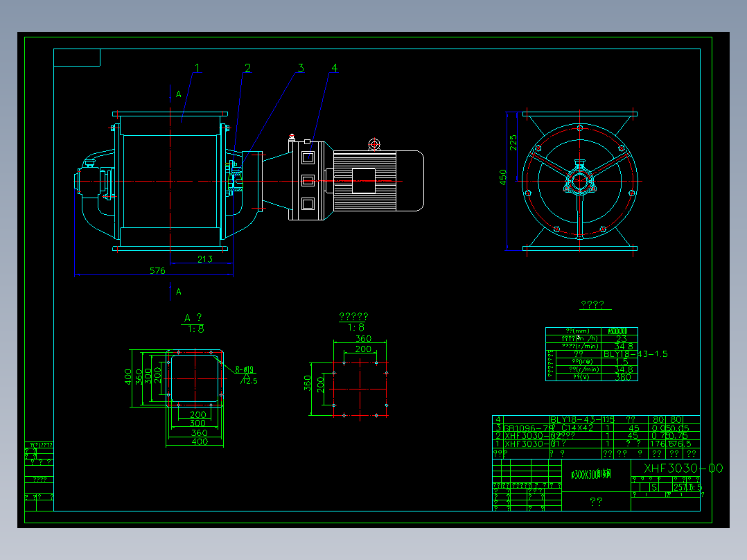Click the "450" height dimension
The height and width of the screenshot is (560, 747).
click(x=503, y=177)
